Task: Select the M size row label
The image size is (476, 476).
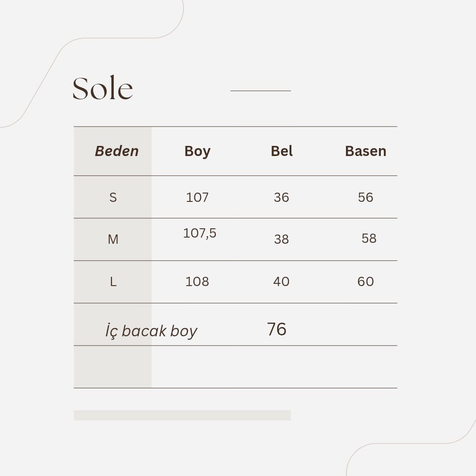Action: 113,239
